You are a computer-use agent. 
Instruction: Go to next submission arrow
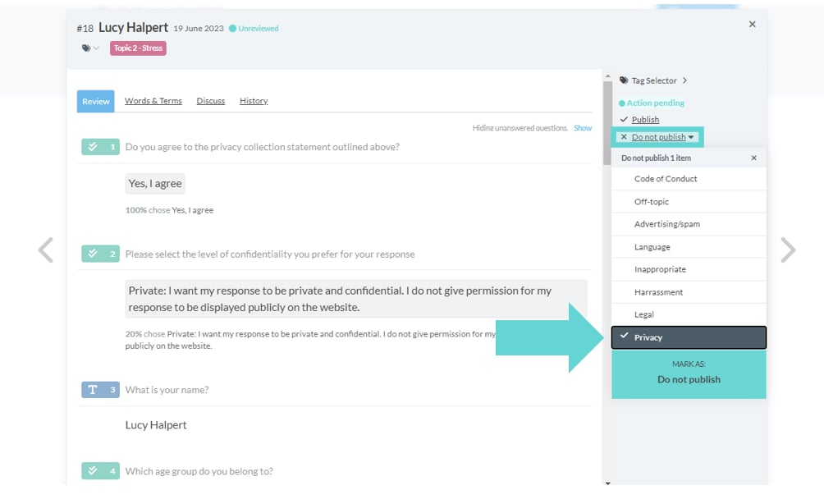point(788,250)
